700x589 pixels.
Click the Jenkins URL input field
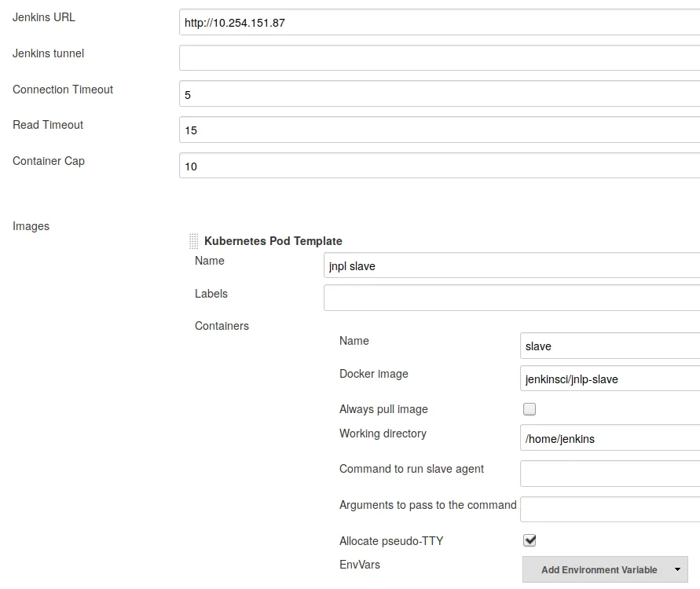(x=438, y=23)
